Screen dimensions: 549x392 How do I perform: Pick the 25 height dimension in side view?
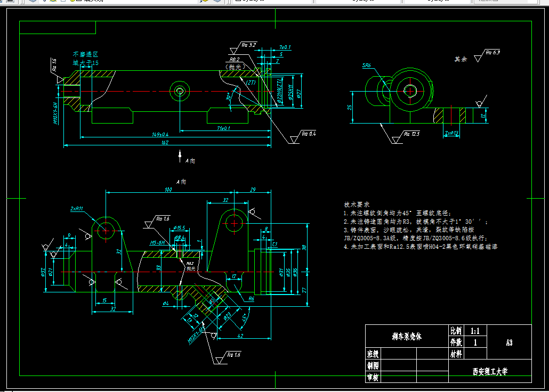[350, 108]
